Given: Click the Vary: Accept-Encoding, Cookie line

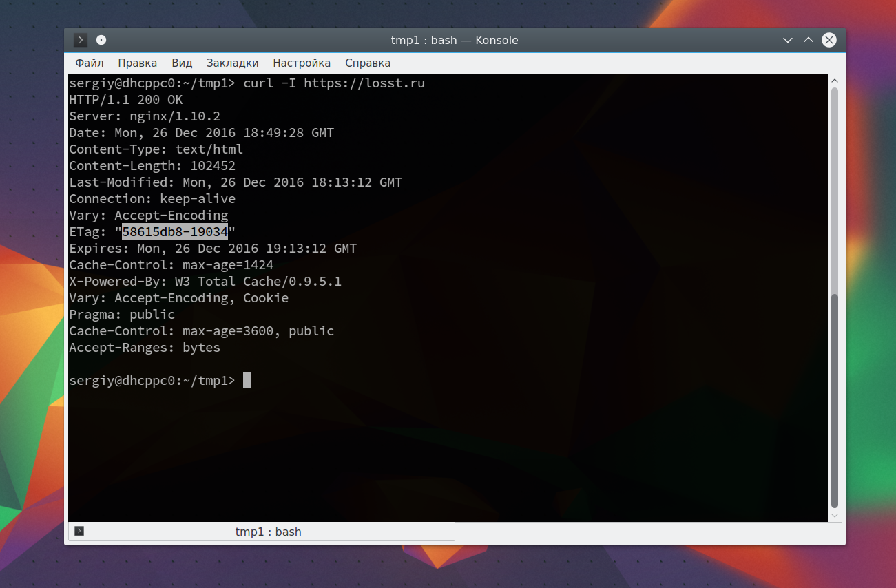Looking at the screenshot, I should [179, 298].
